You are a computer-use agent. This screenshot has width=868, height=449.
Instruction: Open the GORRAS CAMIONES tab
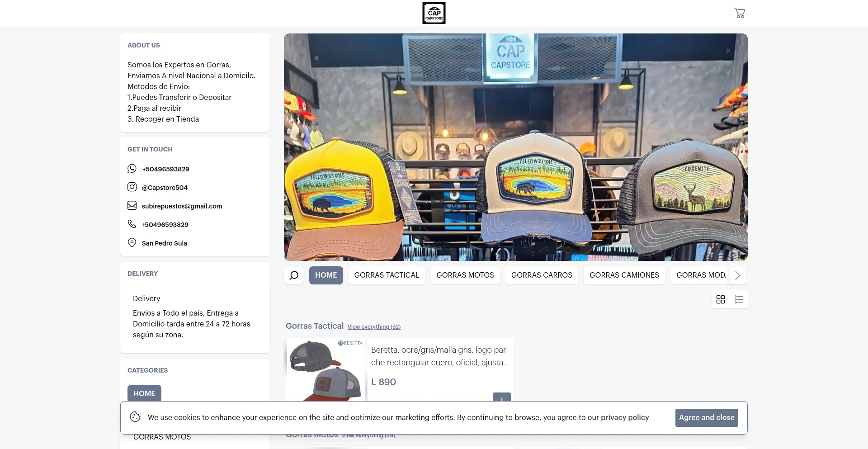(624, 275)
